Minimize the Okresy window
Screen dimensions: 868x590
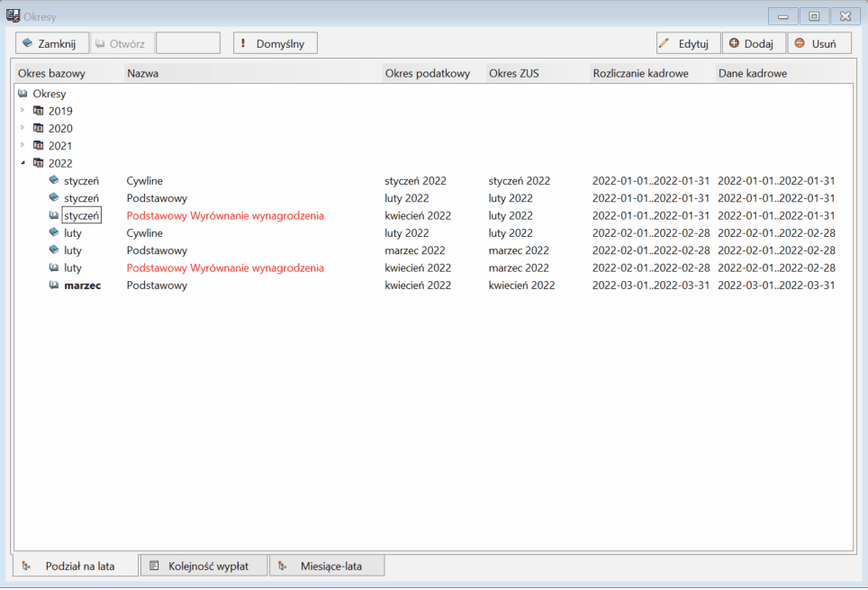pos(782,16)
